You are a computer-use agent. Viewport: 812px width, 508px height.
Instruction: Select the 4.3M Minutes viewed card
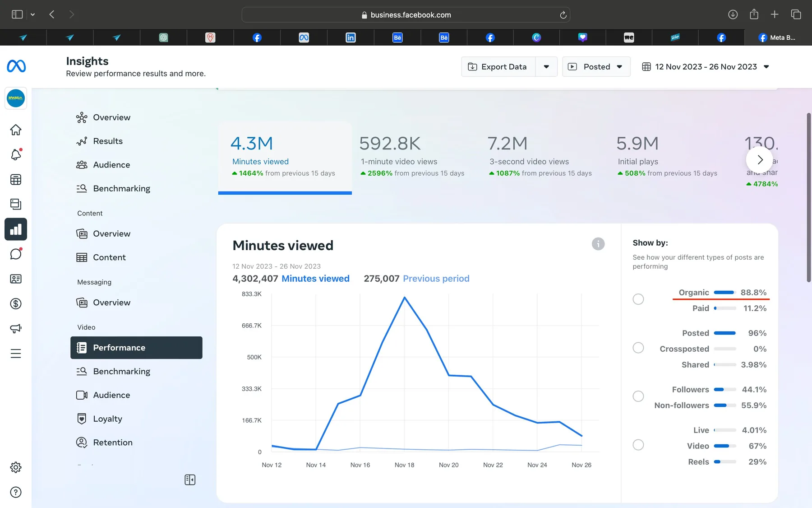click(x=285, y=158)
